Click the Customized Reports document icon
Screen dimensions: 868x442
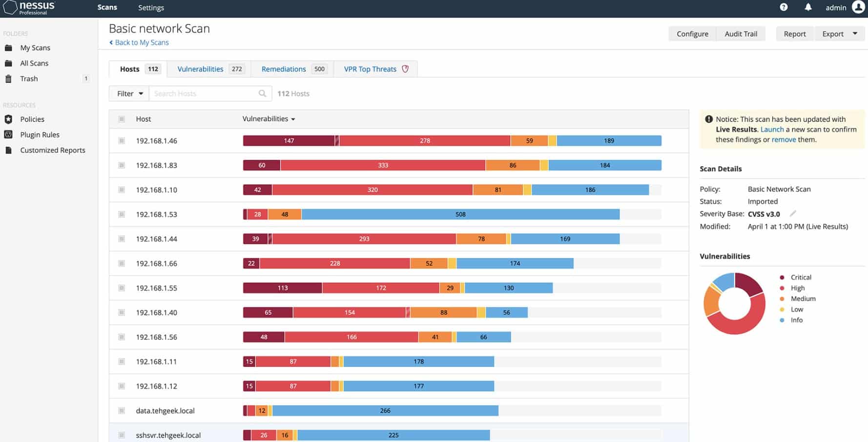[8, 150]
